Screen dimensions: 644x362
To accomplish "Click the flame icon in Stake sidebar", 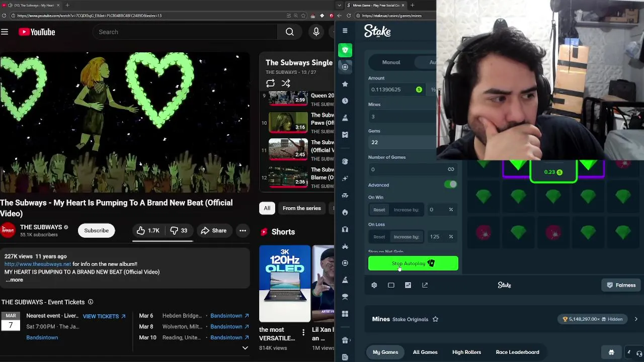I will 345,212.
